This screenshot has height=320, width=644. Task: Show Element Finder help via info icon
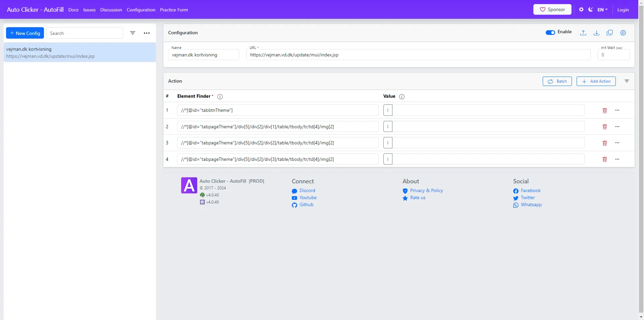click(220, 97)
